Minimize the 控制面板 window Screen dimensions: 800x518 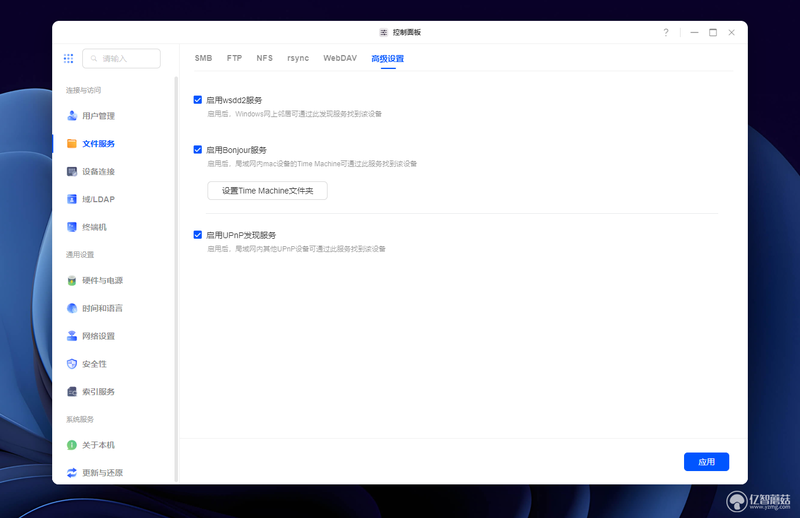pyautogui.click(x=694, y=32)
